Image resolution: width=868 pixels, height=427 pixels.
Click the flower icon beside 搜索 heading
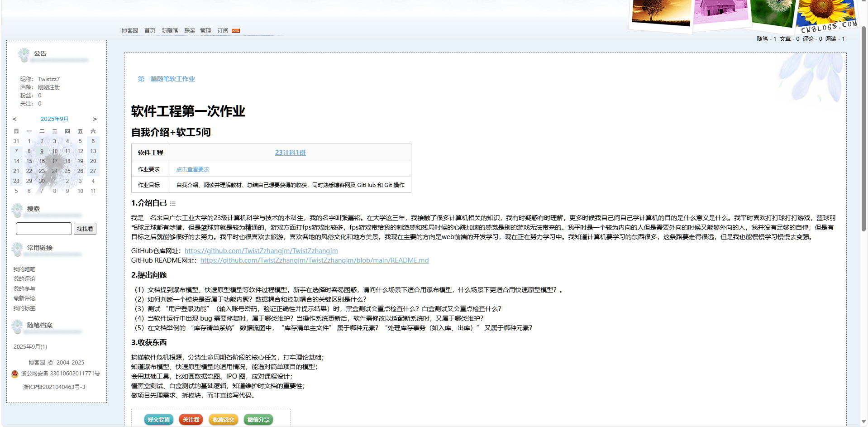[x=18, y=209]
